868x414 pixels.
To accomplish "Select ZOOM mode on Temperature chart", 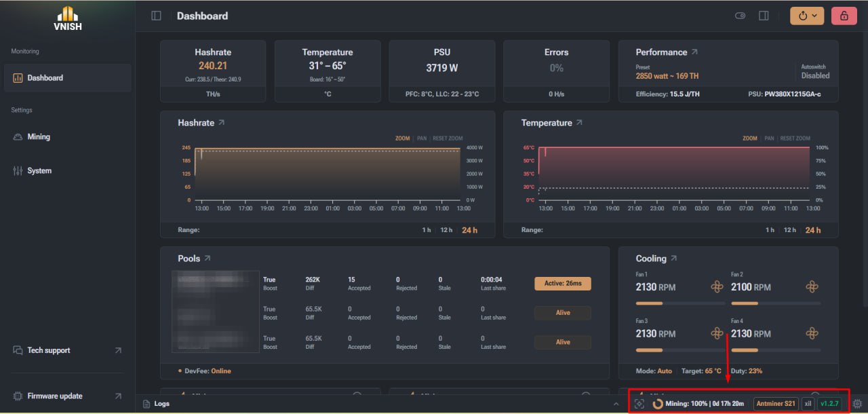I will point(750,138).
